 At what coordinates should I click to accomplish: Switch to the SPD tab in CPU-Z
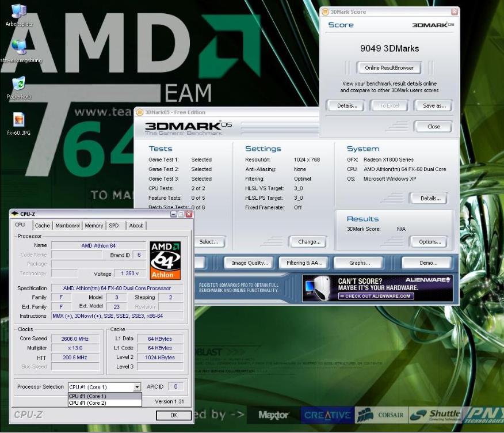(x=114, y=226)
